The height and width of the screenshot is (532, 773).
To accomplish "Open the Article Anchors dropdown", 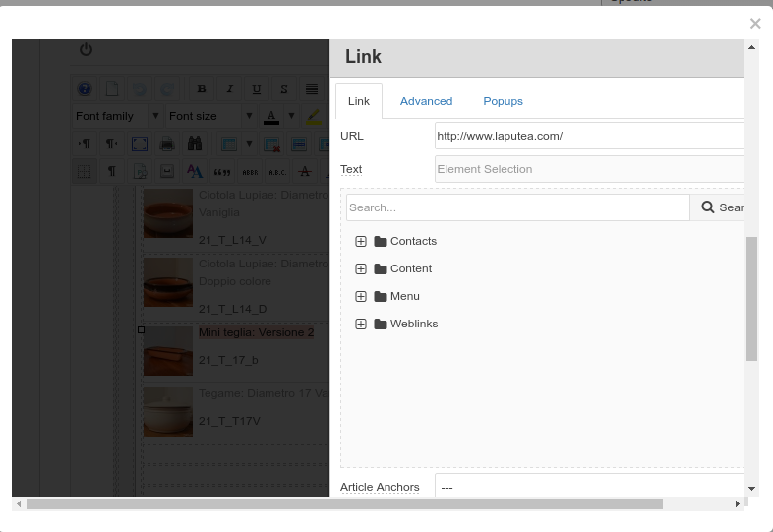I will click(590, 487).
